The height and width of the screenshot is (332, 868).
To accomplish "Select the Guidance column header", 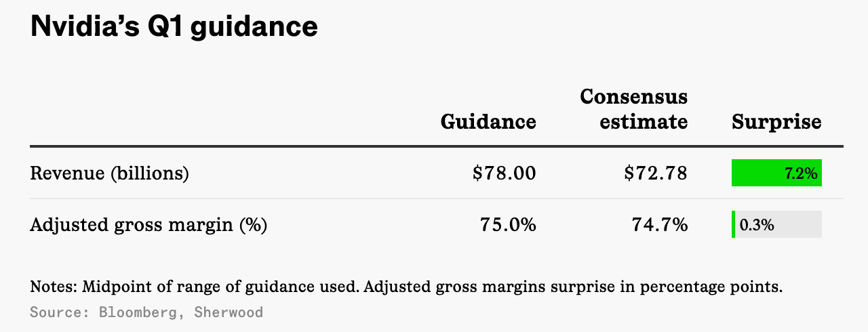I will 488,122.
